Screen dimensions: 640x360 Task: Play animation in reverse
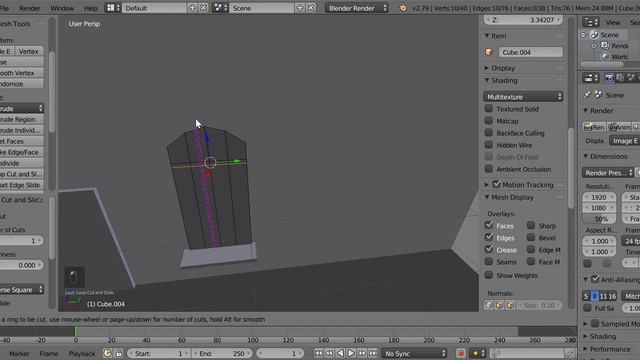[x=340, y=353]
